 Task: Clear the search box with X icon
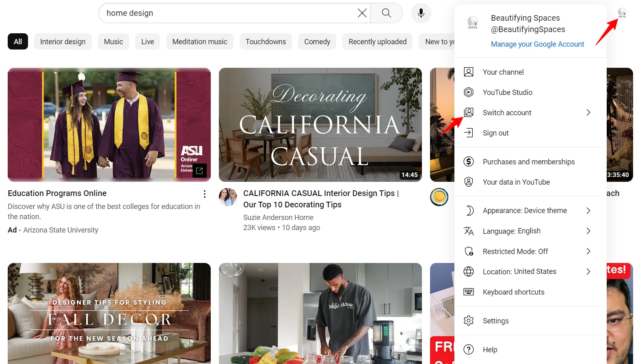click(362, 13)
